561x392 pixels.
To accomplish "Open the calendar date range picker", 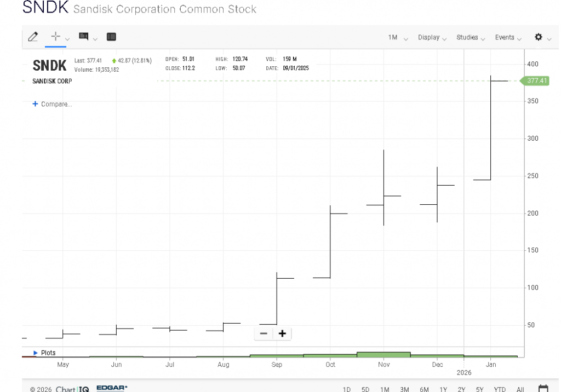I will tap(543, 389).
